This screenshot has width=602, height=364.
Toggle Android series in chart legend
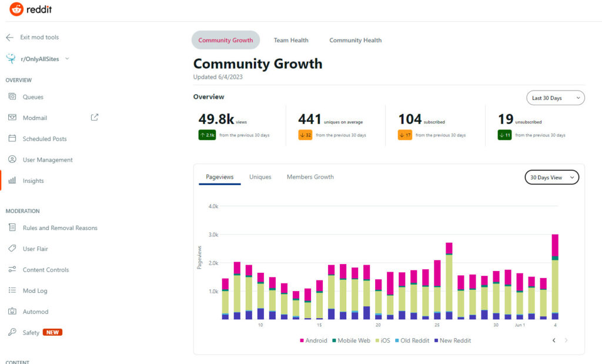point(313,340)
